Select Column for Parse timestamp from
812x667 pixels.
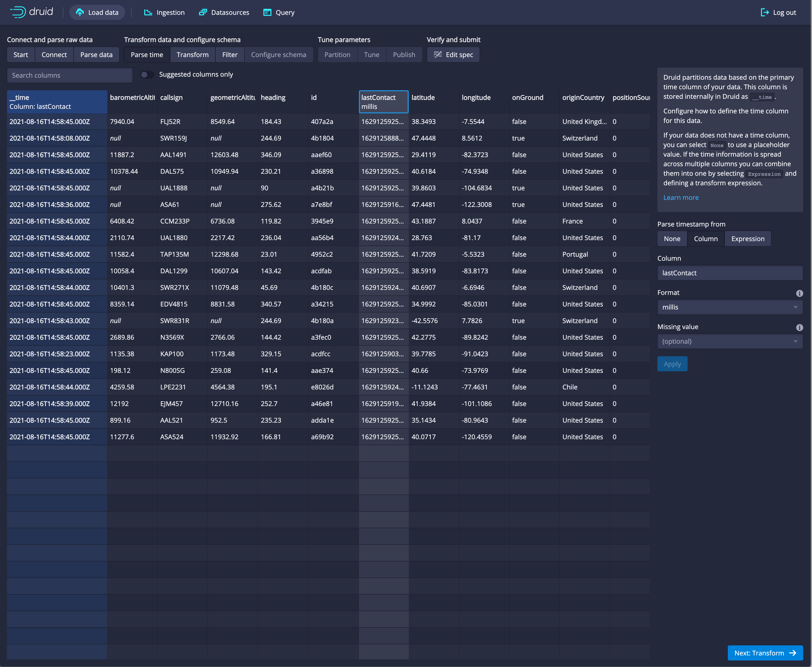click(706, 239)
